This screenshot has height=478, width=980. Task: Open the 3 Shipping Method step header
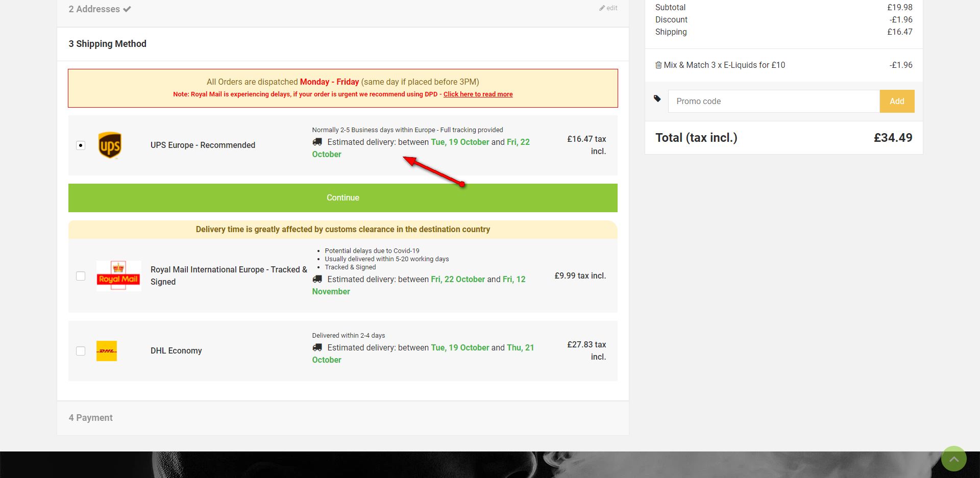tap(108, 44)
